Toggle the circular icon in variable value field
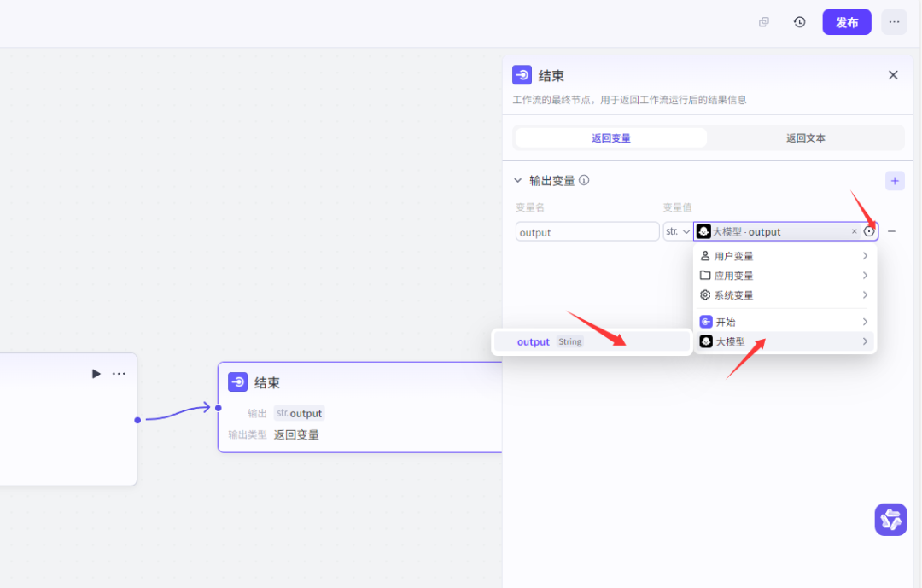 coord(870,230)
